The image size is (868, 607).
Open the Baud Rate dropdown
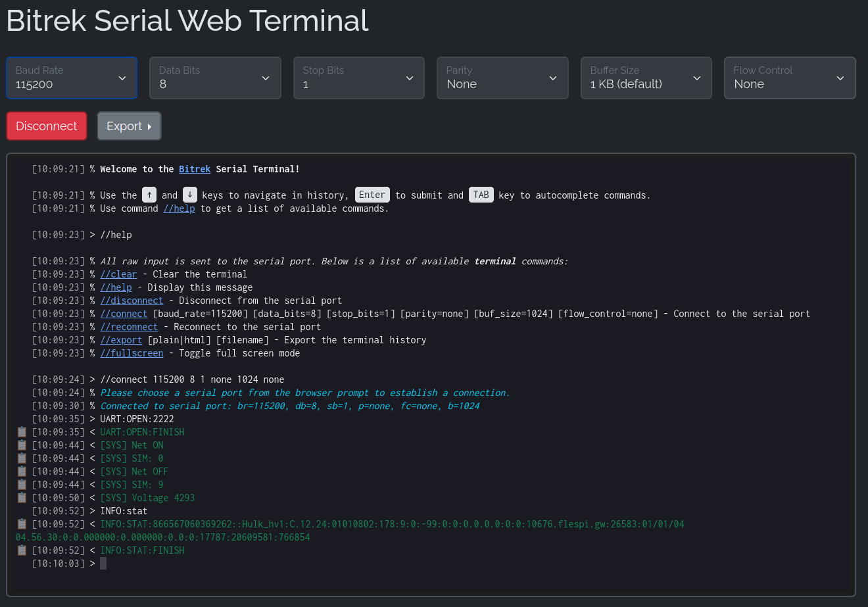coord(72,78)
